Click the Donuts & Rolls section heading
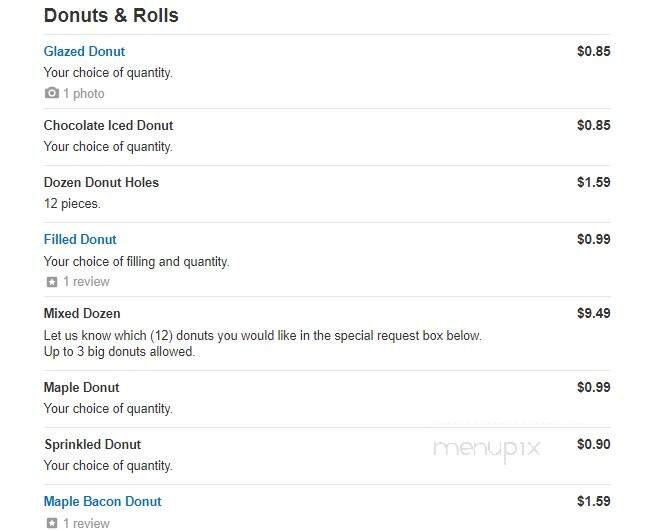 pos(111,16)
